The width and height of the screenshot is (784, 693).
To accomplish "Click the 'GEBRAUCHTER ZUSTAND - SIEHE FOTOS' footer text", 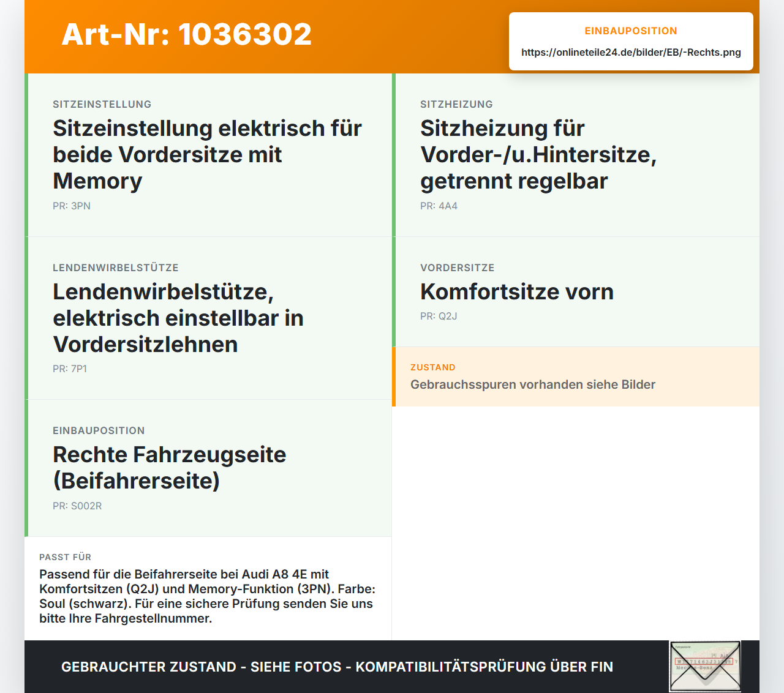I will 337,667.
